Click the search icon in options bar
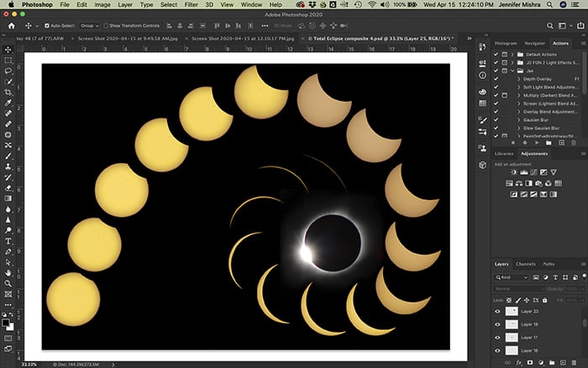The width and height of the screenshot is (588, 368). 549,26
